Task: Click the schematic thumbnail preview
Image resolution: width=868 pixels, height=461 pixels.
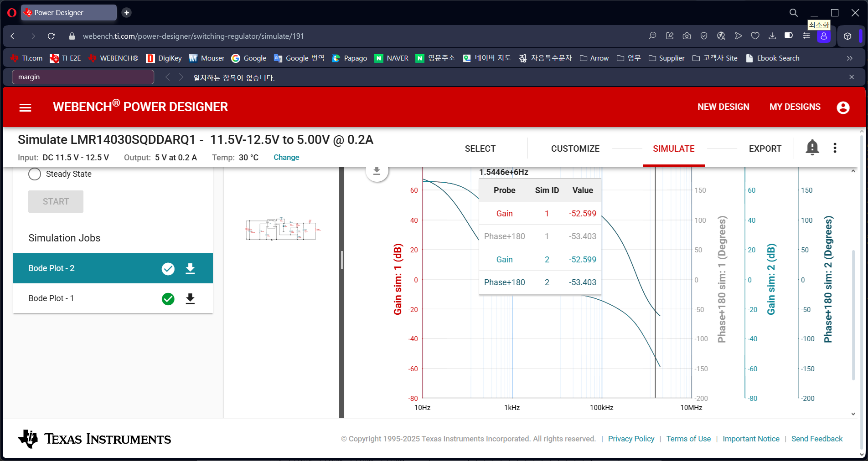Action: [x=283, y=229]
